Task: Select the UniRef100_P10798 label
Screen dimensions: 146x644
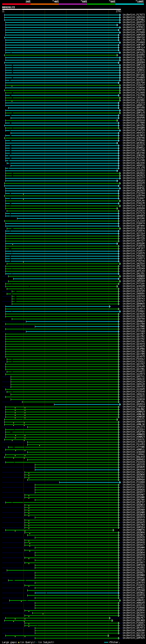Action: (x=134, y=151)
